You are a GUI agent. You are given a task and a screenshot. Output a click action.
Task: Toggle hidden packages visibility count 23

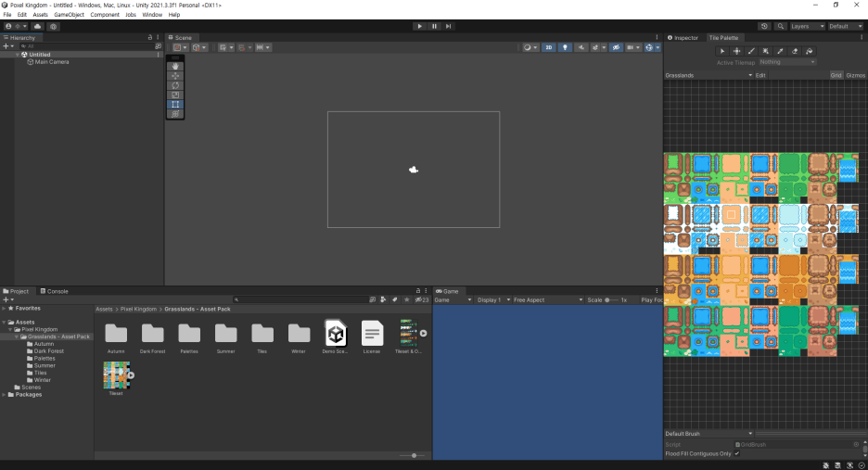coord(422,299)
